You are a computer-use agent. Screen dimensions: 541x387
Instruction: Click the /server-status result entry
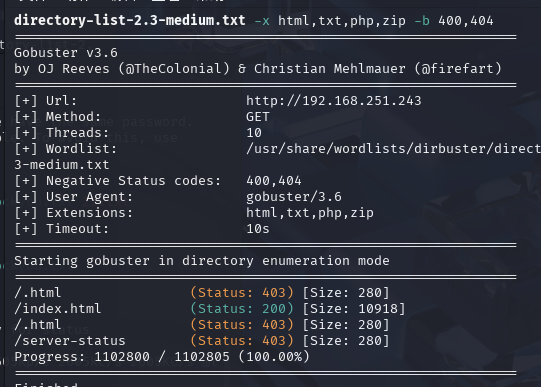(x=70, y=341)
